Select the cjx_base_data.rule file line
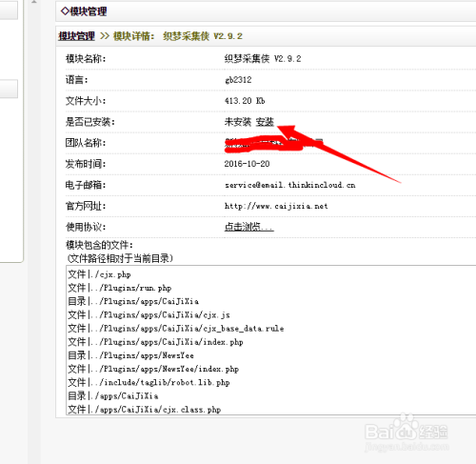 click(x=176, y=329)
